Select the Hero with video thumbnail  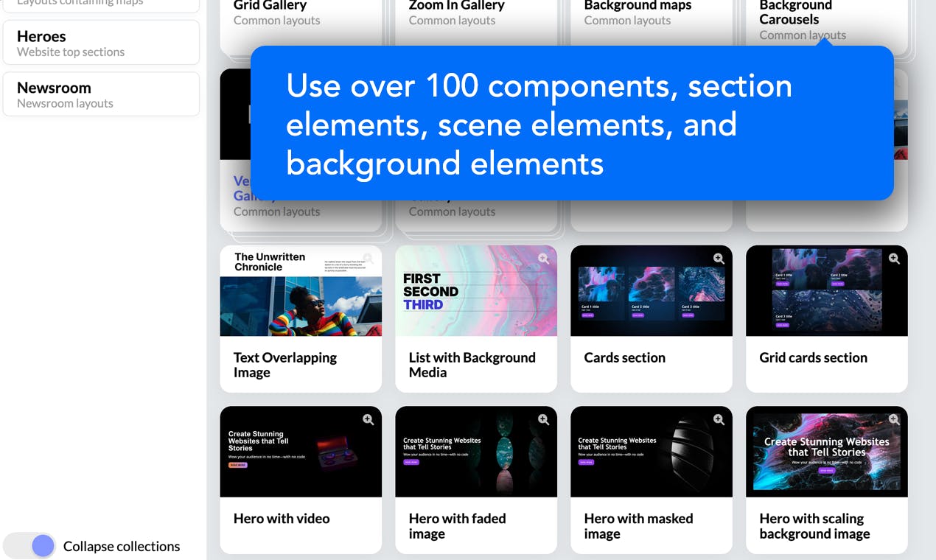[301, 452]
